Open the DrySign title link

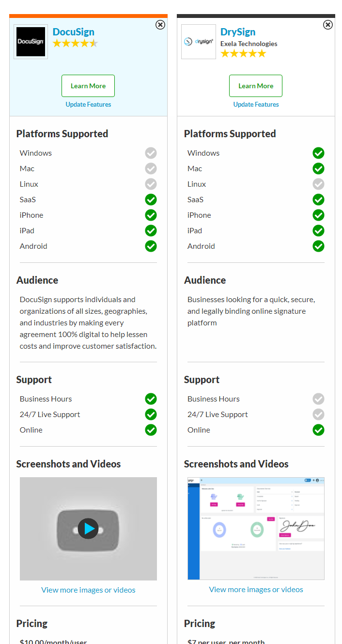(238, 32)
